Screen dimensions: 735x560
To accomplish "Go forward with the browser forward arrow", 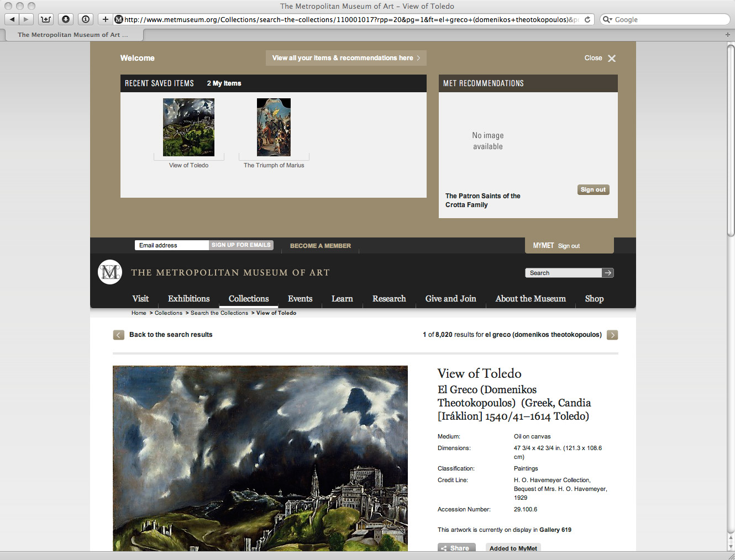I will [26, 19].
